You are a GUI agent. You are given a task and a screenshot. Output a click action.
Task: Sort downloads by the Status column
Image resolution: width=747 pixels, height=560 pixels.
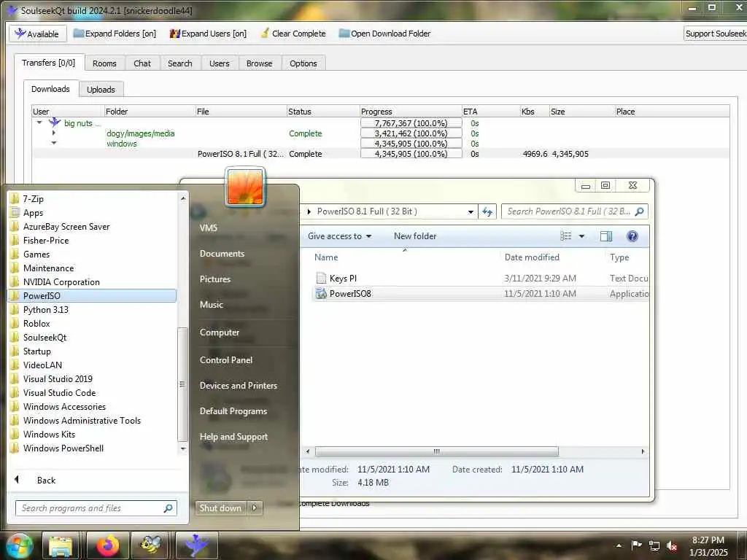(323, 112)
